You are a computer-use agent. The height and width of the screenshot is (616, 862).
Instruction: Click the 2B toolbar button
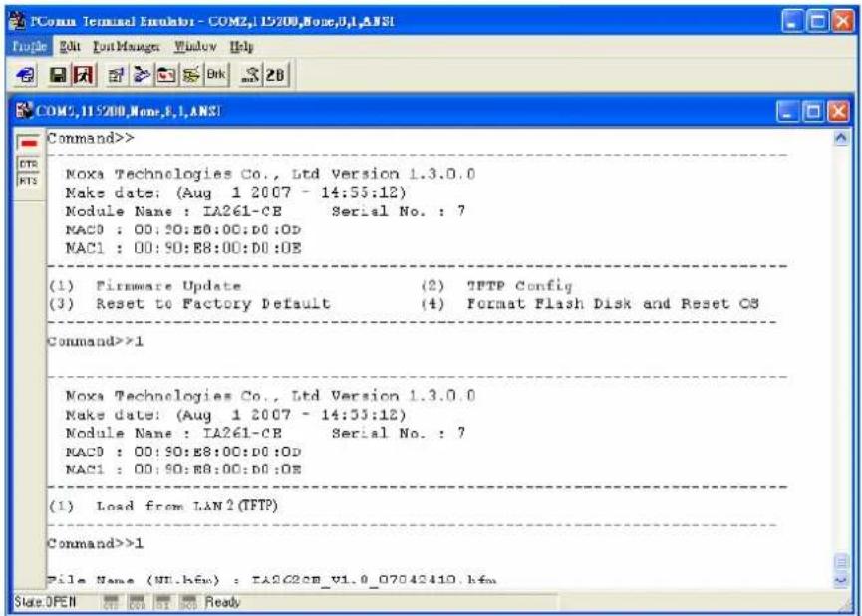(275, 75)
